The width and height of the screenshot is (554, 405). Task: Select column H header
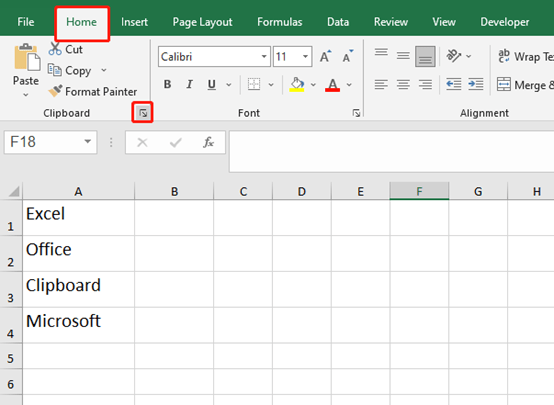(531, 191)
